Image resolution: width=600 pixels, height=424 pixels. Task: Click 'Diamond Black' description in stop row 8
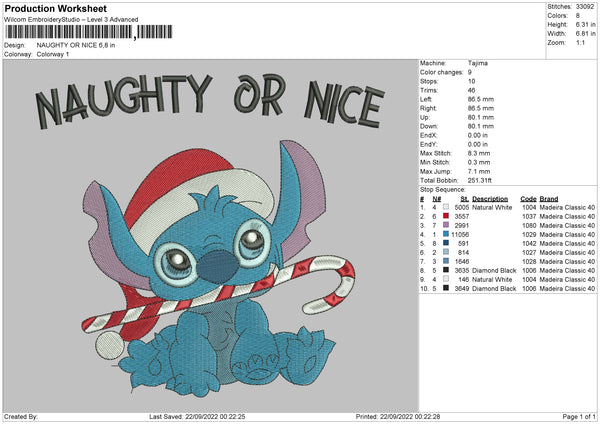(x=494, y=271)
